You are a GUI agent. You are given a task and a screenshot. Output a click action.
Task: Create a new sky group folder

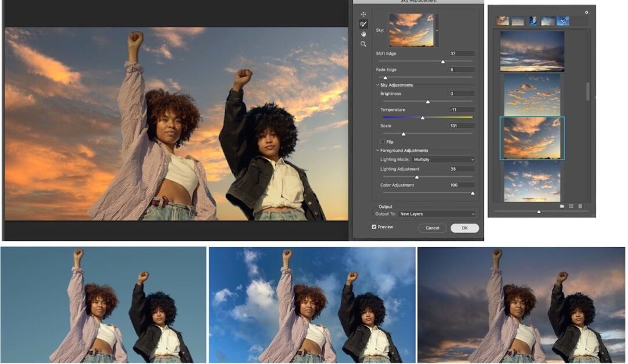pyautogui.click(x=562, y=206)
